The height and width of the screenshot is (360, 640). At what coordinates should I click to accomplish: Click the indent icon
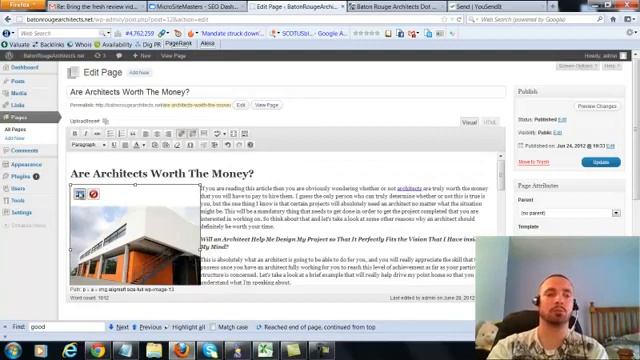pyautogui.click(x=215, y=145)
